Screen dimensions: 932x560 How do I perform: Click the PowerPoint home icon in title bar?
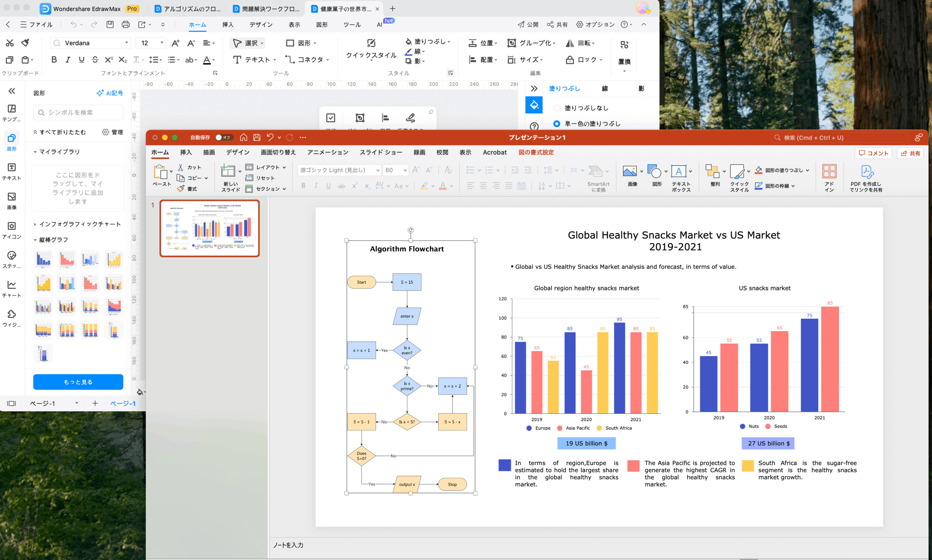[x=244, y=137]
